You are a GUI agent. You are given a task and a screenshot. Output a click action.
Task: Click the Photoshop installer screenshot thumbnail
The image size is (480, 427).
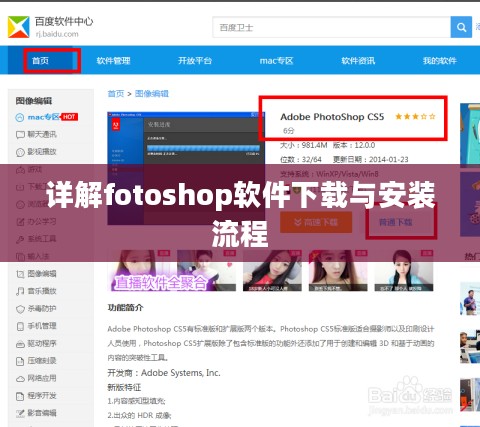coord(186,168)
